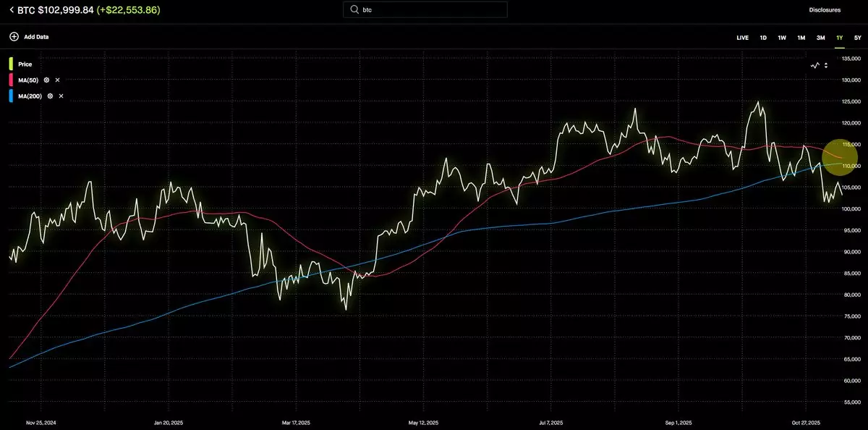Go back using the arrow beside BTC
Viewport: 868px width, 430px height.
tap(12, 9)
